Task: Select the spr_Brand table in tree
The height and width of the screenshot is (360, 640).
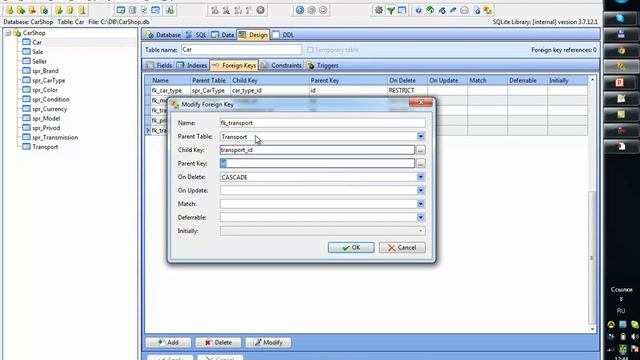Action: point(45,71)
